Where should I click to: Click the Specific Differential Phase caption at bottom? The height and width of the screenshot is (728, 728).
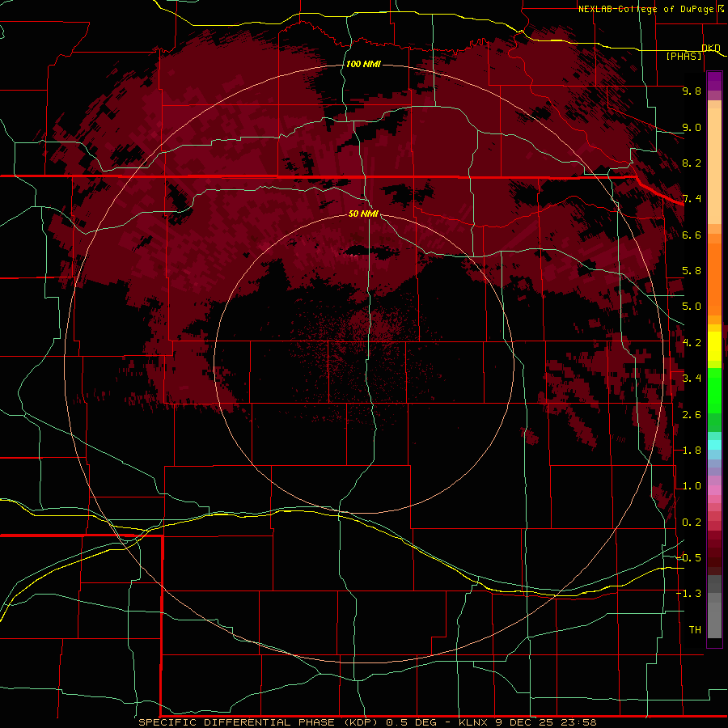coord(367,722)
